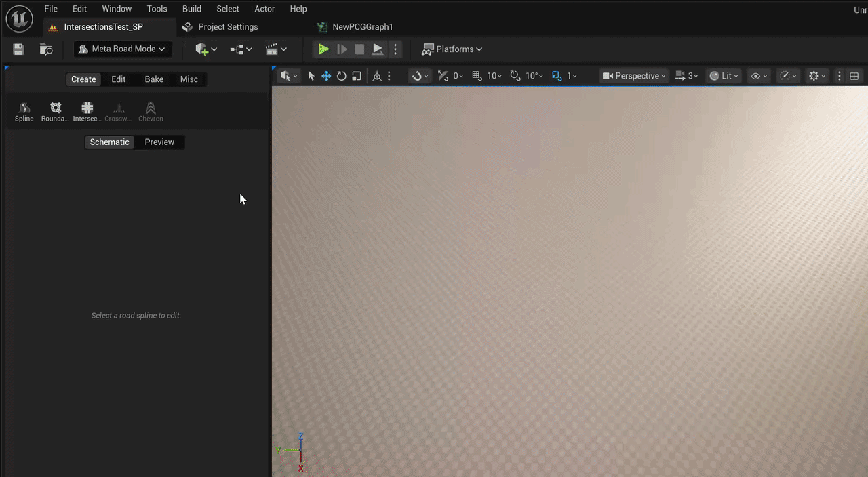This screenshot has height=477, width=868.
Task: Switch to the Preview view
Action: pyautogui.click(x=159, y=142)
